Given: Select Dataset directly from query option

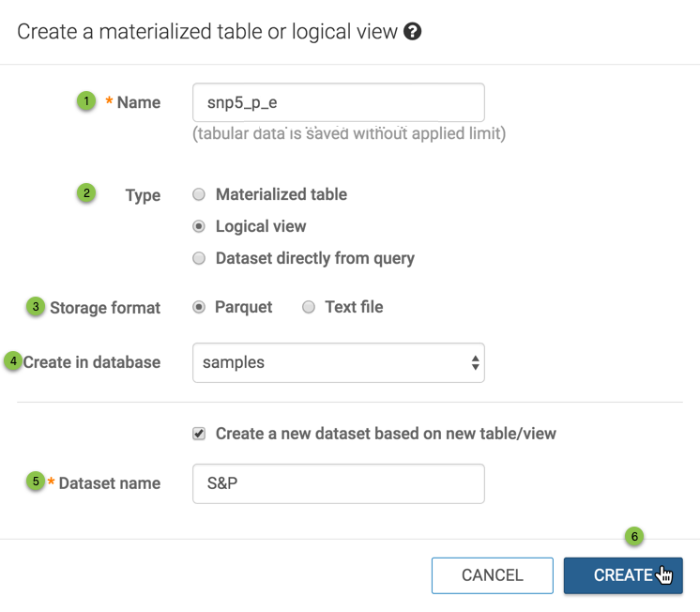Looking at the screenshot, I should (x=199, y=258).
